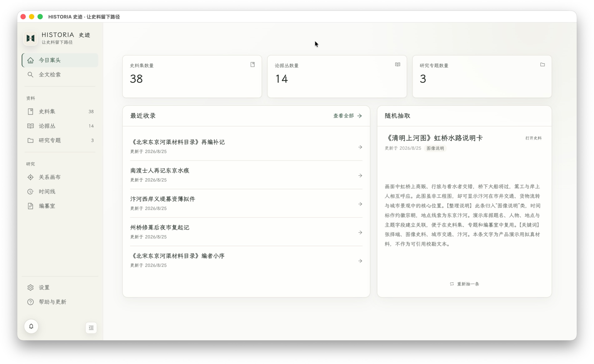The height and width of the screenshot is (364, 594).
Task: Click the macOS green zoom window button
Action: point(40,17)
